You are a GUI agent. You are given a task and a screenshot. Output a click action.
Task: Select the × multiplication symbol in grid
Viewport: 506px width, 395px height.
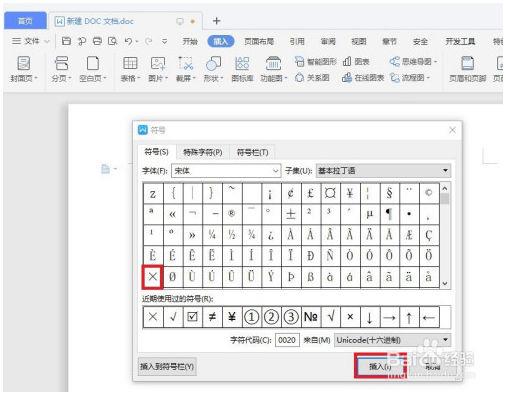click(x=153, y=277)
